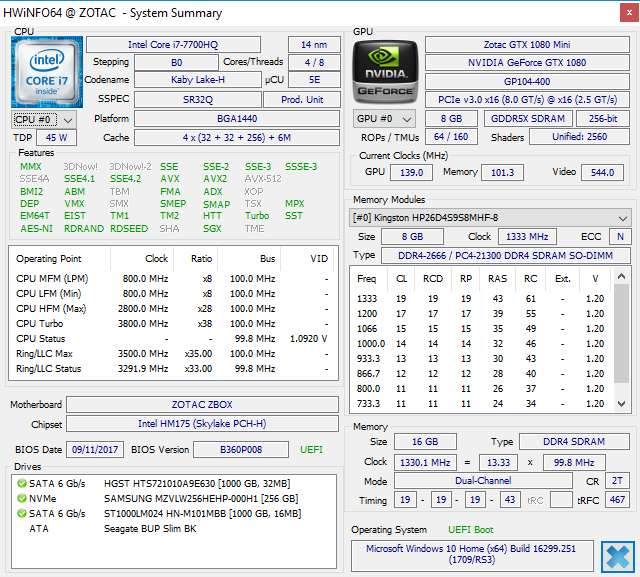Click the CL column header in timings table

point(401,279)
